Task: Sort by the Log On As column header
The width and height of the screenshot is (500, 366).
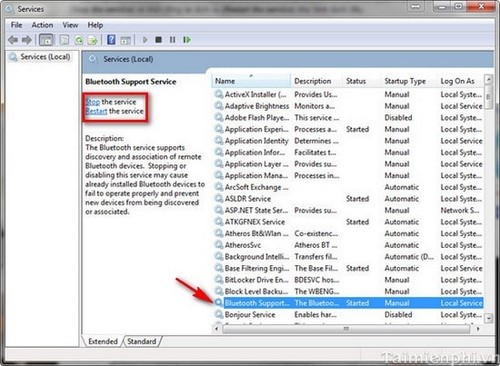Action: pyautogui.click(x=460, y=81)
